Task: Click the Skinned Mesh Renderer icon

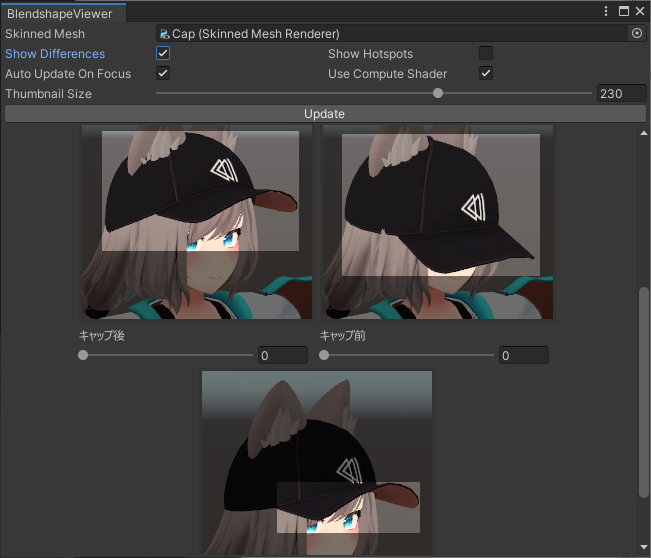Action: point(164,34)
